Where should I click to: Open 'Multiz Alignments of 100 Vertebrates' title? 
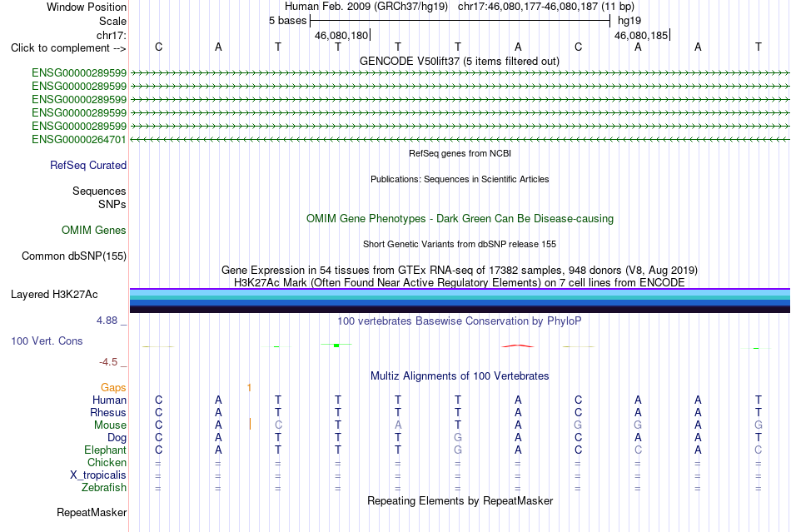[460, 375]
